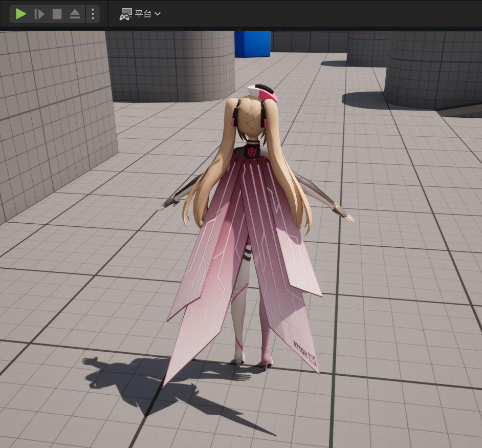Click the eject button in play toolbar
482x448 pixels.
tap(75, 14)
